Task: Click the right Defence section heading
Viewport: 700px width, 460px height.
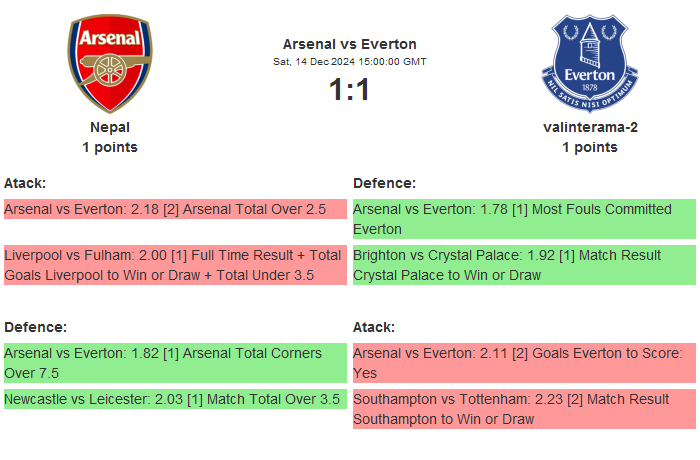Action: (x=384, y=183)
